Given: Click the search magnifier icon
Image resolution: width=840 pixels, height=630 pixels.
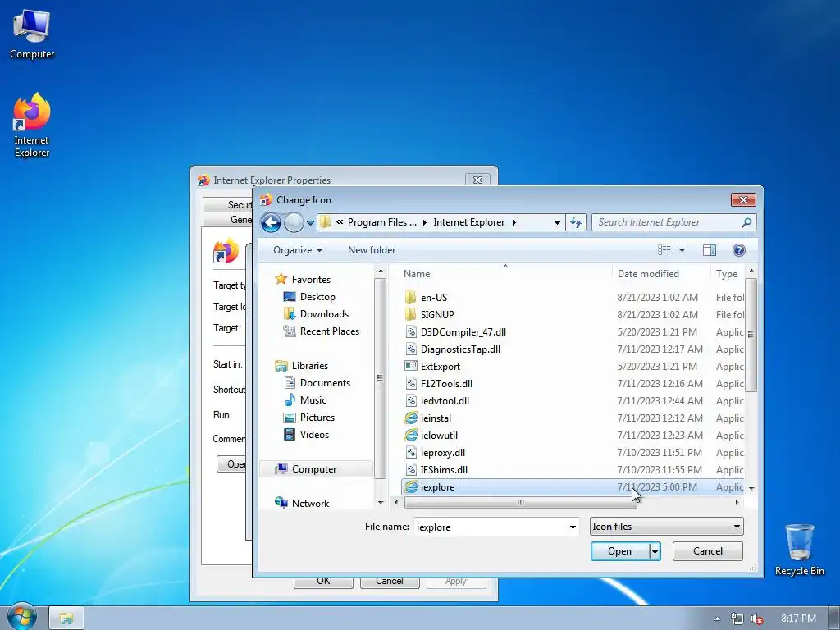Looking at the screenshot, I should click(x=746, y=222).
